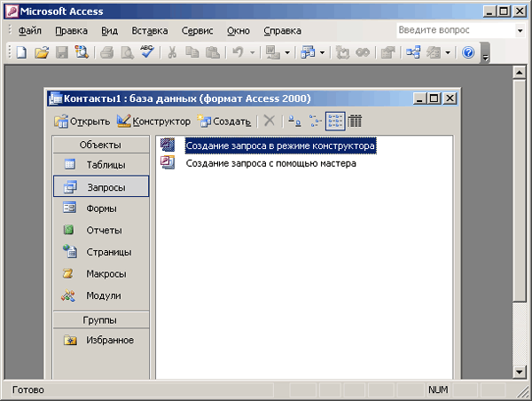Click the New Object toolbar icon
Viewport: 532px width, 401px height.
[x=434, y=52]
